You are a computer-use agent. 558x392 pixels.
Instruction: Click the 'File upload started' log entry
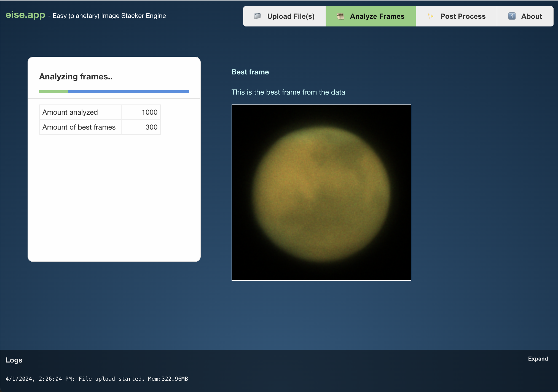97,379
